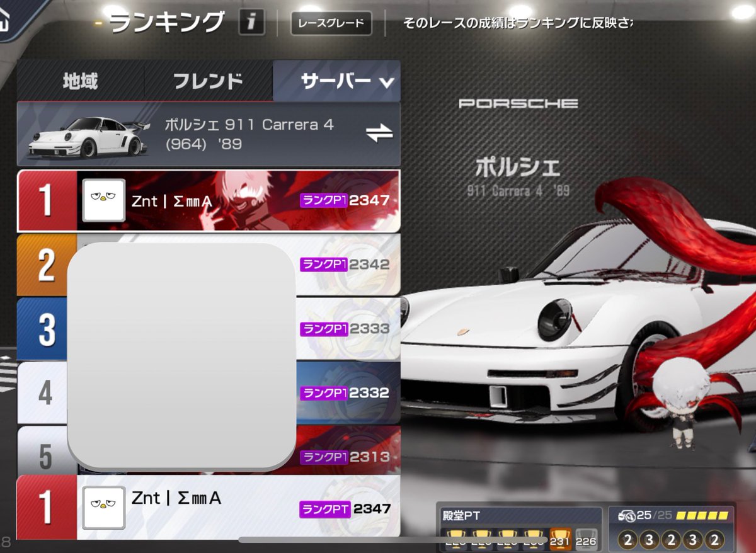Tap the home icon in the corner
Screen dimensions: 756x553
[x=5, y=19]
